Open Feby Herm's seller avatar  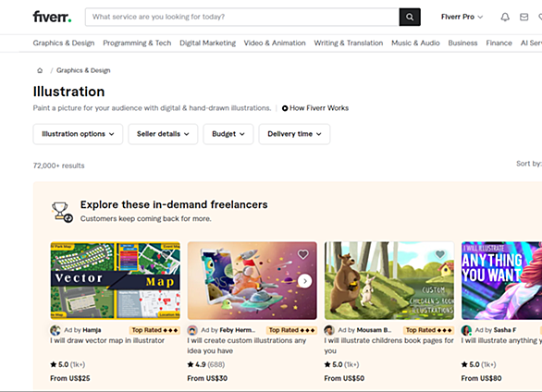(x=192, y=330)
